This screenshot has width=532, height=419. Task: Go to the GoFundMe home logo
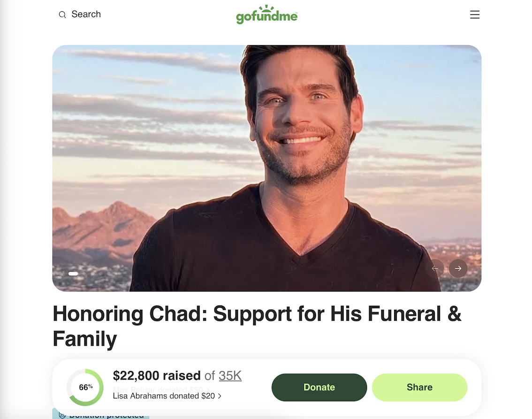coord(266,15)
